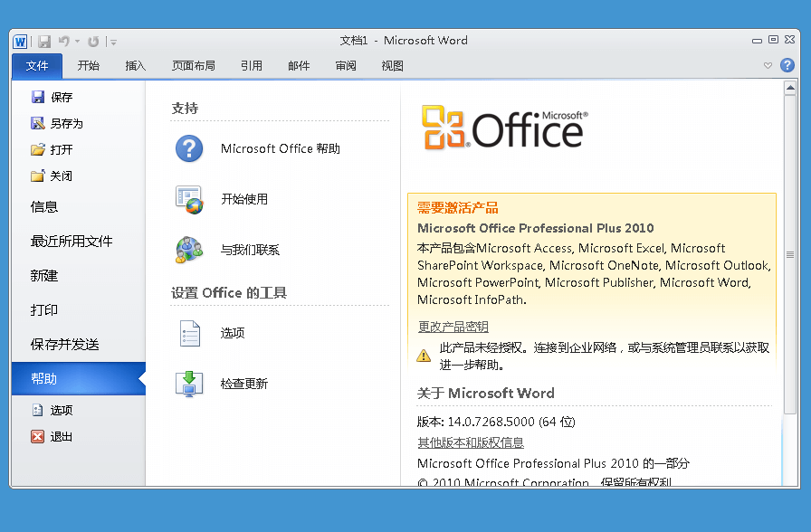The width and height of the screenshot is (811, 532).
Task: Click the 关于 Microsoft Word heading
Action: [486, 394]
